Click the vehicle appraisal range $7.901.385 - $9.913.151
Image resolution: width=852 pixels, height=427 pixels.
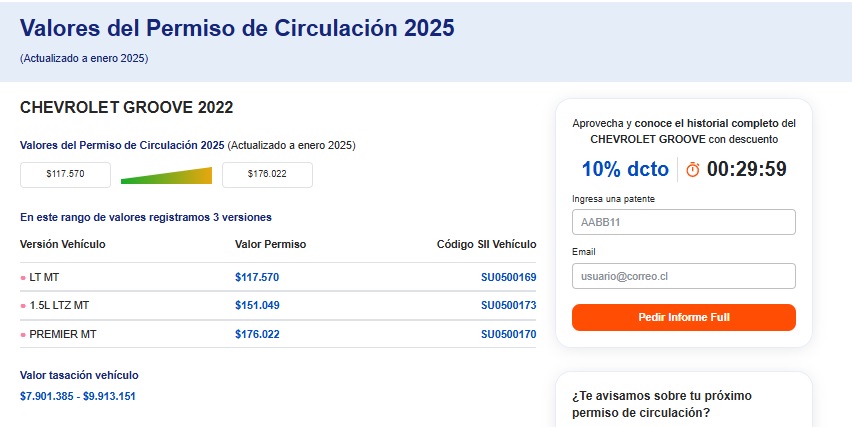(77, 396)
